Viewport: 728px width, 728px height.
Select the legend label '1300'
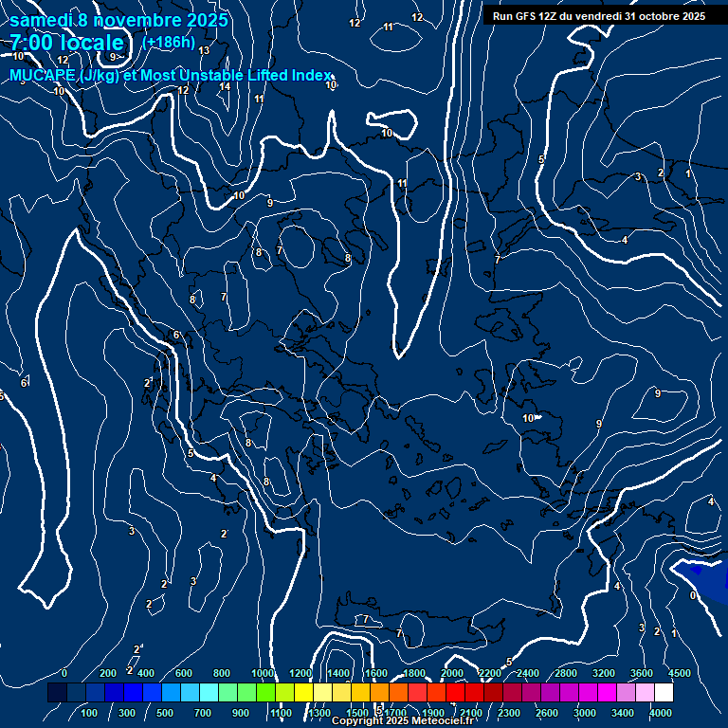coord(319,713)
